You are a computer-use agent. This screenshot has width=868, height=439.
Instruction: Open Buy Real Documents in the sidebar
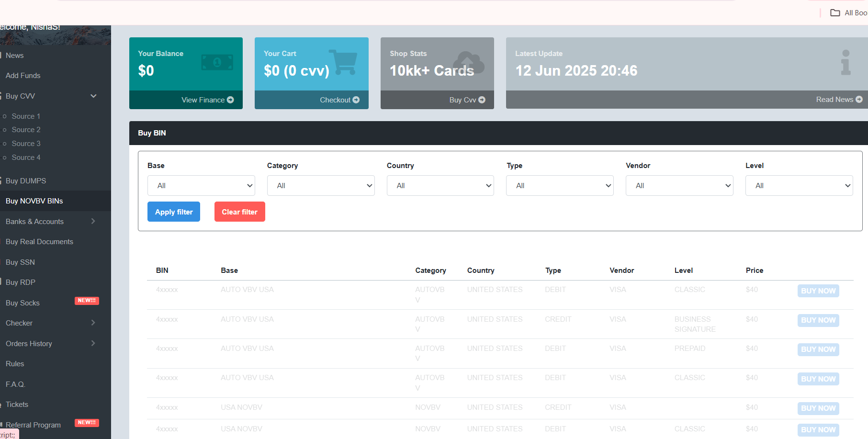(39, 242)
